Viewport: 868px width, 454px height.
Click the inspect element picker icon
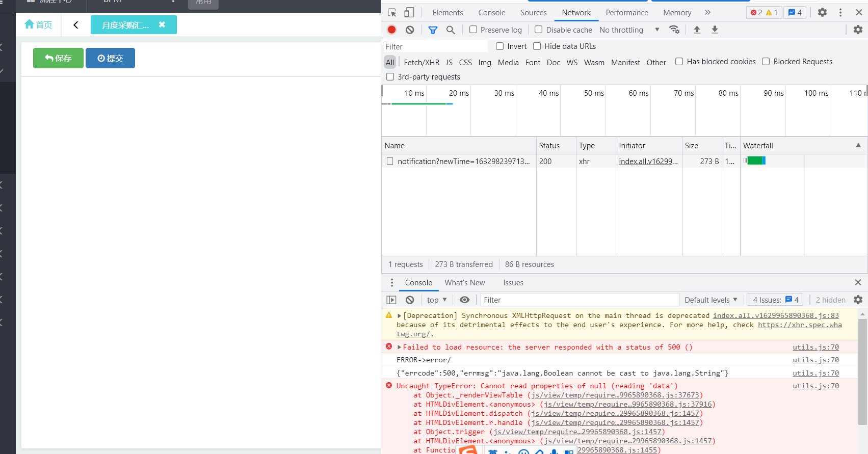[392, 13]
